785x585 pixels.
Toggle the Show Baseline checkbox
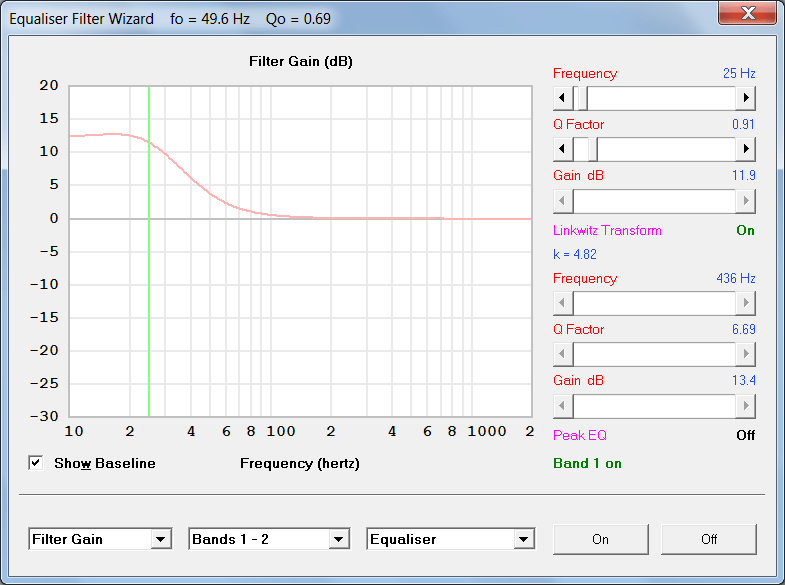tap(36, 463)
